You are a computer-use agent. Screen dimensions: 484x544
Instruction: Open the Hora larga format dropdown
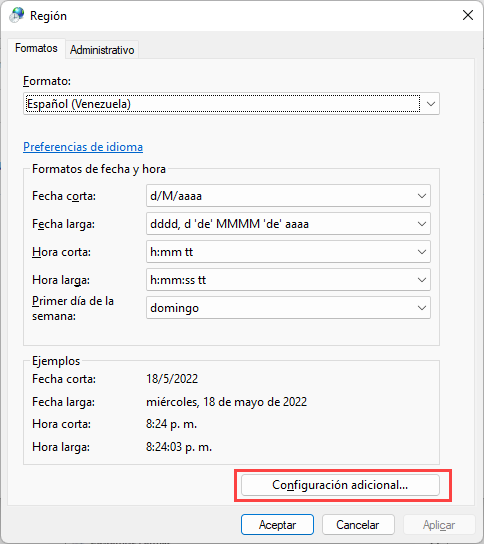288,280
